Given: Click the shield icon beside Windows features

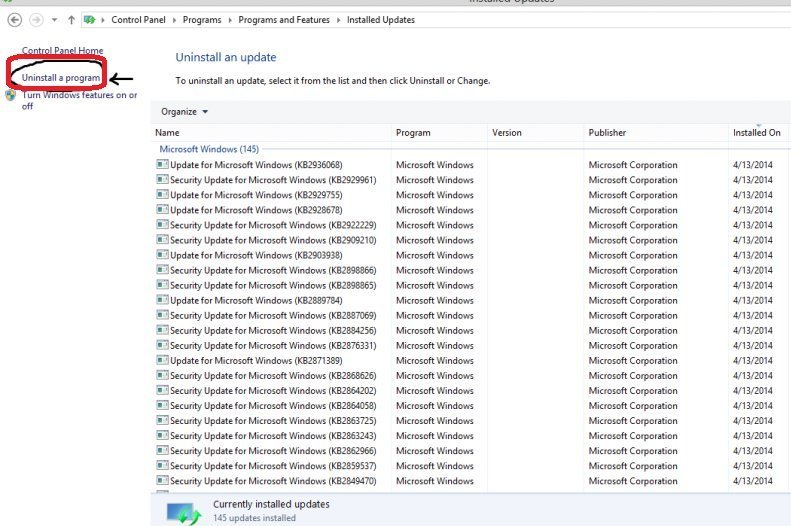Looking at the screenshot, I should click(x=11, y=95).
